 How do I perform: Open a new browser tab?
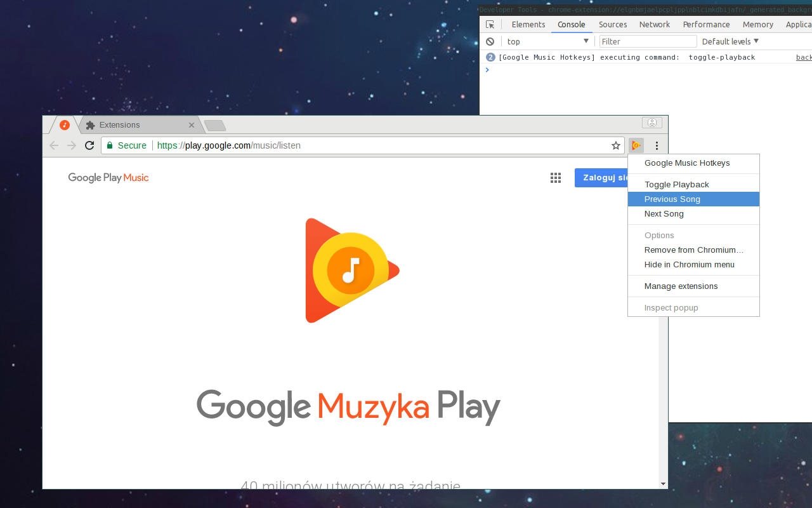pos(214,125)
